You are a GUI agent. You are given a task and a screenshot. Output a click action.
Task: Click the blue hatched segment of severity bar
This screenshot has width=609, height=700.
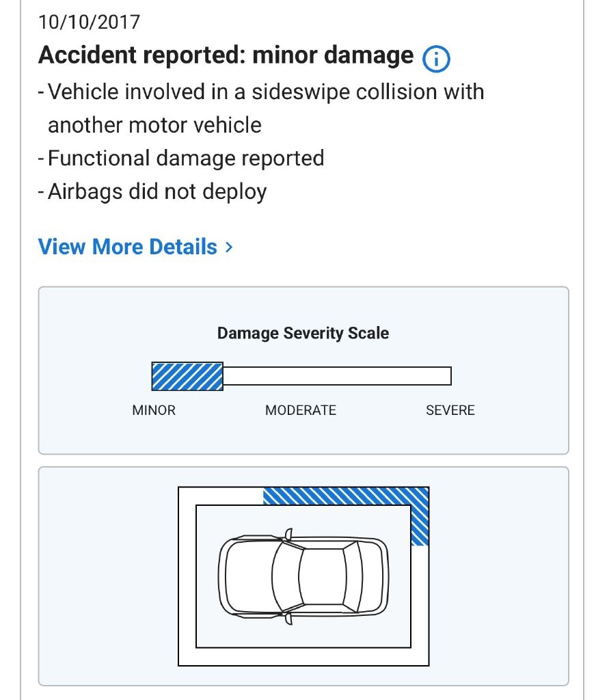coord(187,376)
